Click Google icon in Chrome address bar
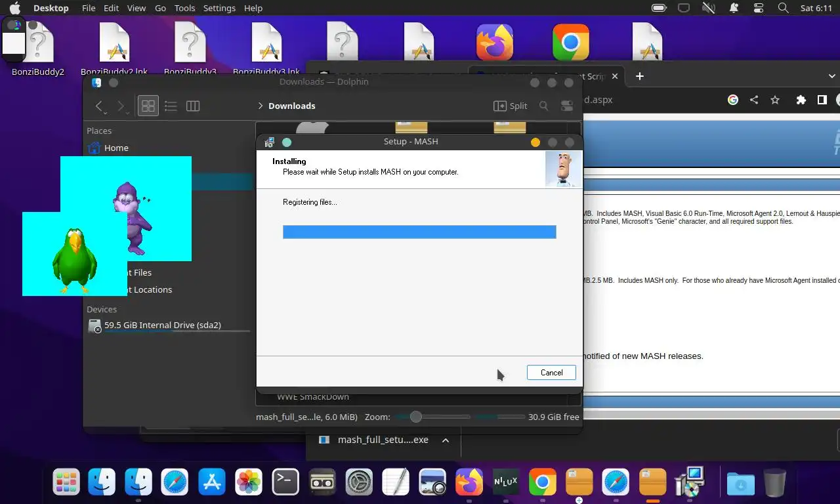The width and height of the screenshot is (840, 504). (x=733, y=100)
